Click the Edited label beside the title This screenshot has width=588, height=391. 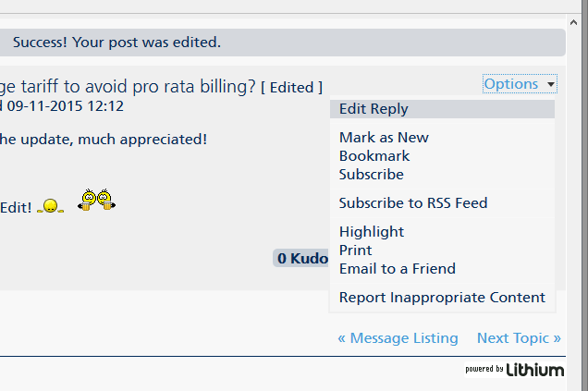(291, 88)
